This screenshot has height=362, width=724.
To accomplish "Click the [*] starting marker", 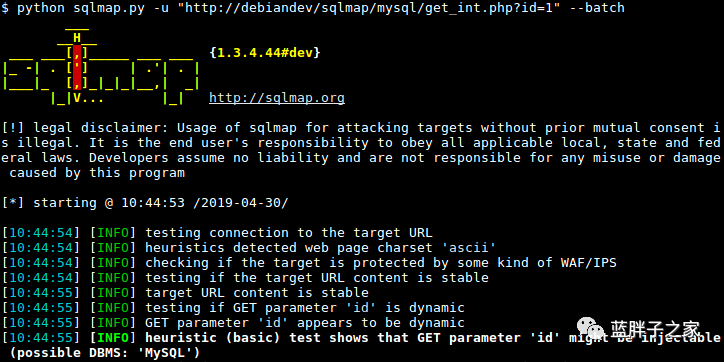I will pyautogui.click(x=13, y=203).
